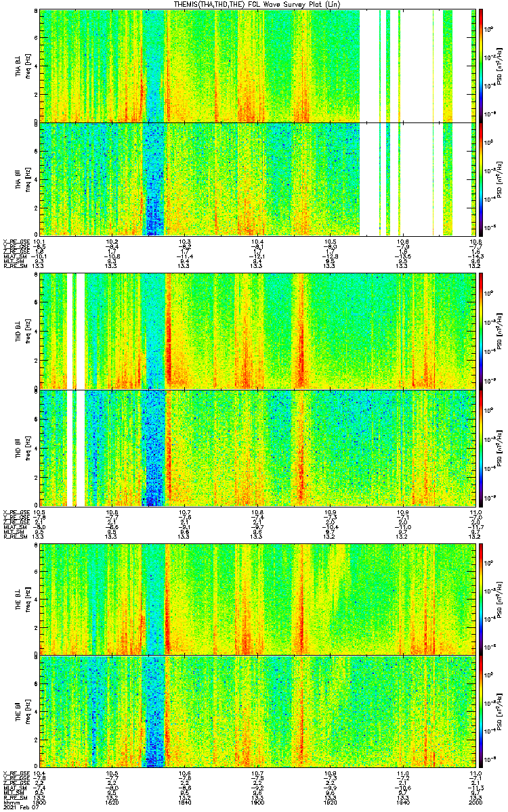Click the color bar beside THD B-parallel panel
The width and height of the screenshot is (508, 812).
pos(481,447)
